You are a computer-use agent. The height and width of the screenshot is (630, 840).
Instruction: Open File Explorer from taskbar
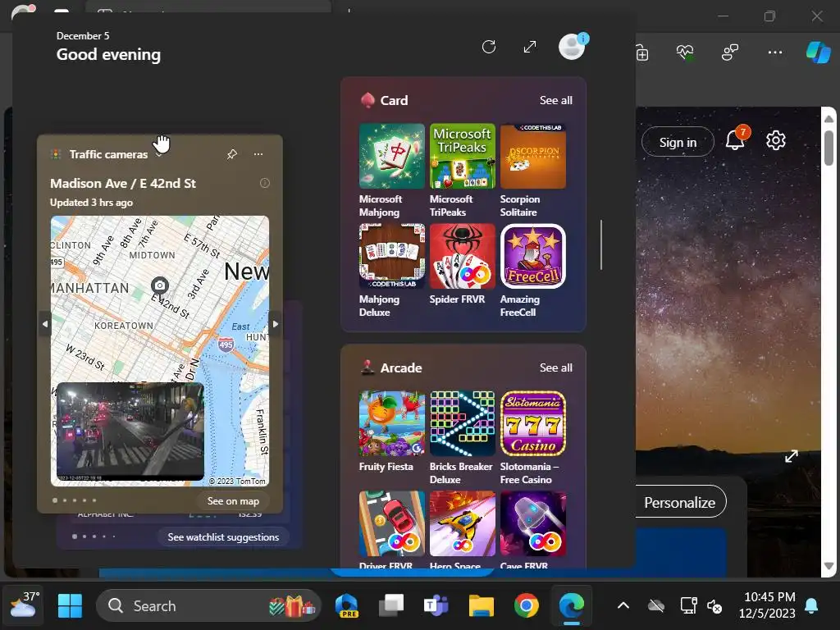click(481, 606)
